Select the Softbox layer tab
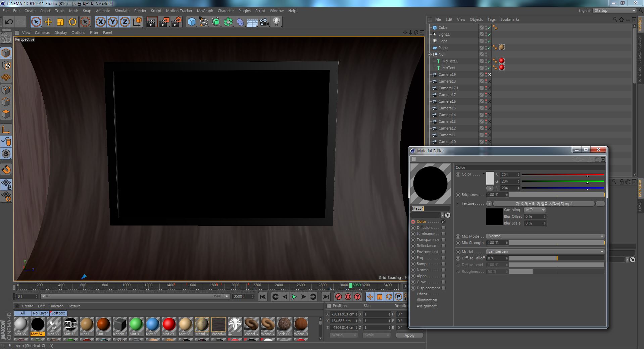This screenshot has width=644, height=349. [x=58, y=313]
